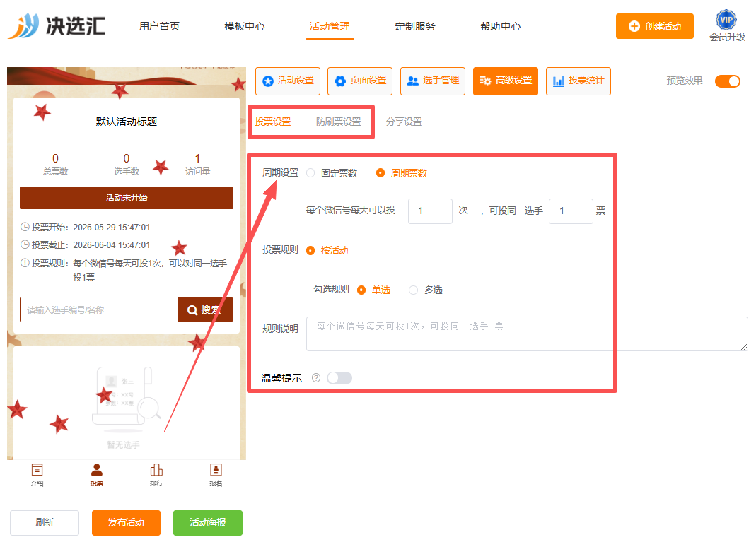Viewport: 756px width, 554px height.
Task: Click the 活动未开始 bar in preview
Action: tap(127, 198)
